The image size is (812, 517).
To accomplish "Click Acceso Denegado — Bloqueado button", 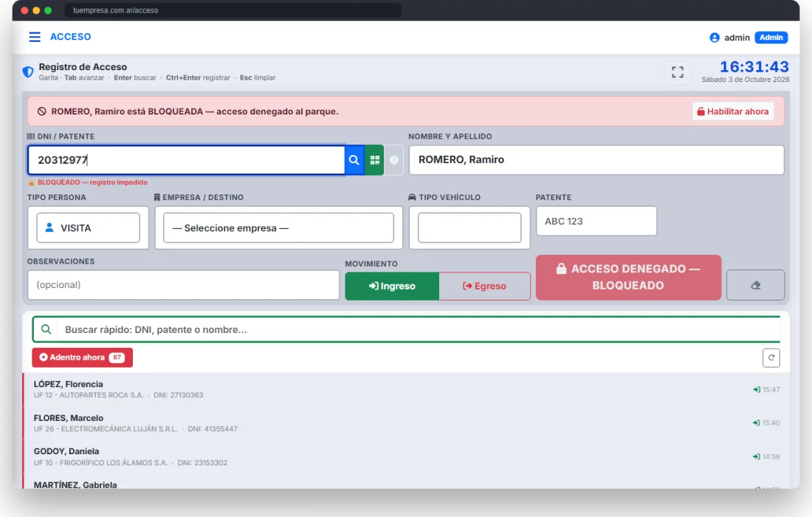I will pyautogui.click(x=628, y=277).
